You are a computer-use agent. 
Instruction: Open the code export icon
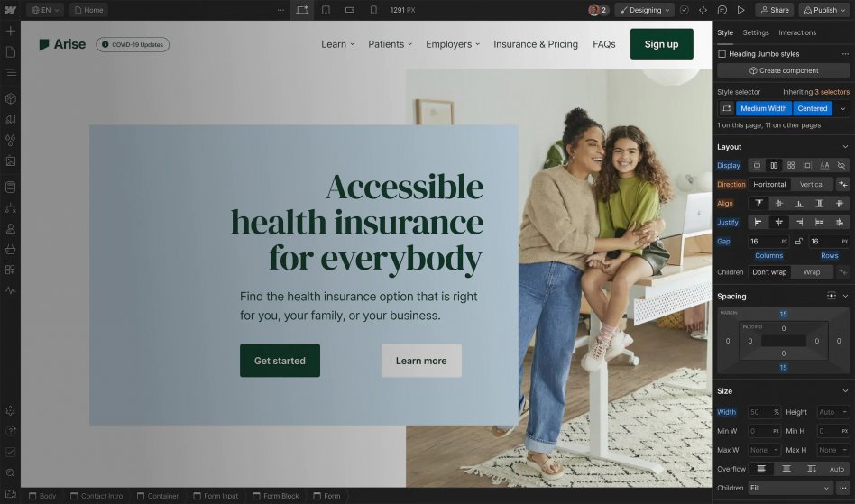tap(703, 10)
